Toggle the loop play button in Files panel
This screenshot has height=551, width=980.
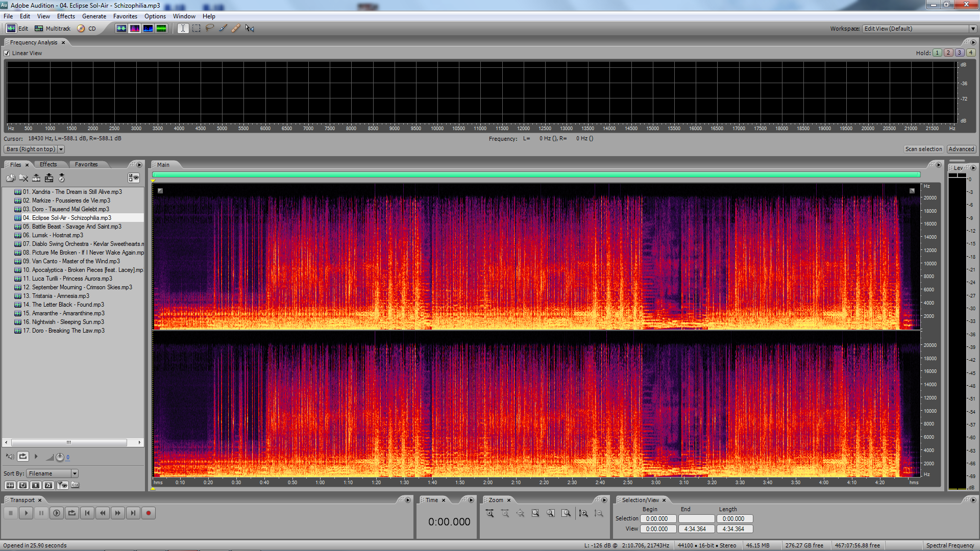(x=23, y=457)
